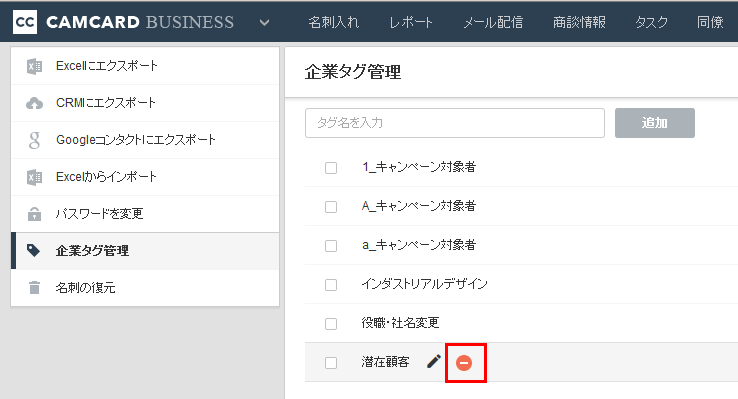This screenshot has width=738, height=399.
Task: Tick the A_キャンペーン対象者 tag checkbox
Action: pyautogui.click(x=331, y=207)
